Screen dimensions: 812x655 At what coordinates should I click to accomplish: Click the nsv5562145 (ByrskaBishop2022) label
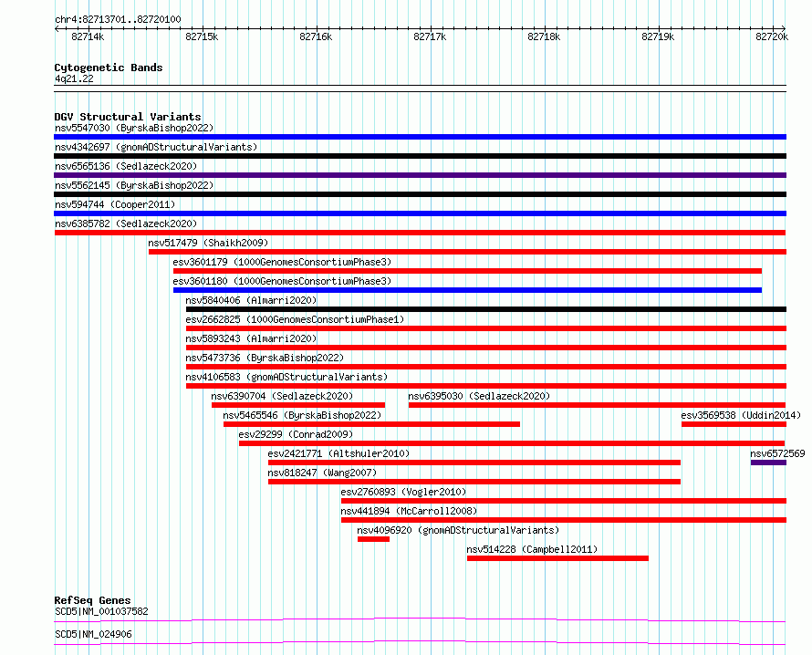coord(134,185)
